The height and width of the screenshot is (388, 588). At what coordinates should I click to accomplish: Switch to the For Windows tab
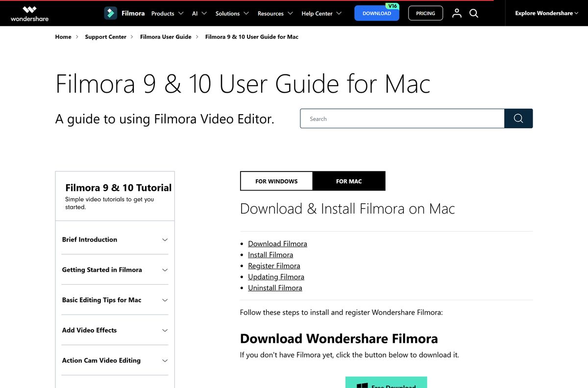[x=276, y=181]
